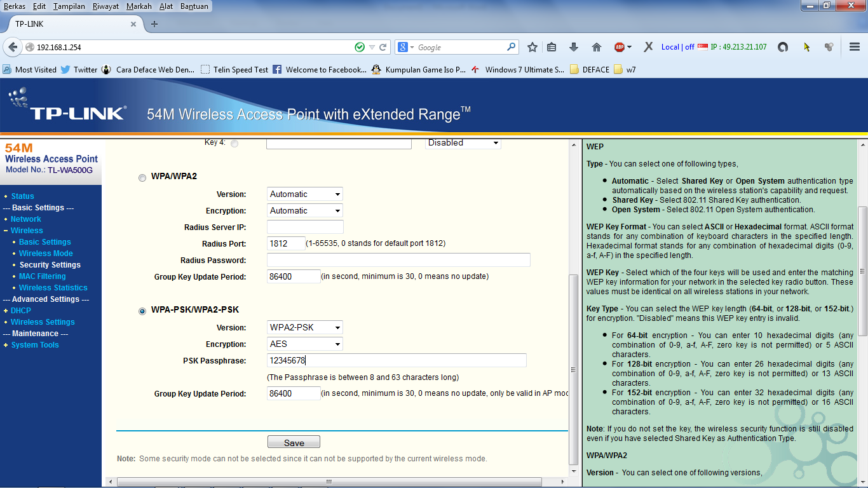This screenshot has height=488, width=868.
Task: Click in the PSK Passphrase field
Action: (x=397, y=360)
